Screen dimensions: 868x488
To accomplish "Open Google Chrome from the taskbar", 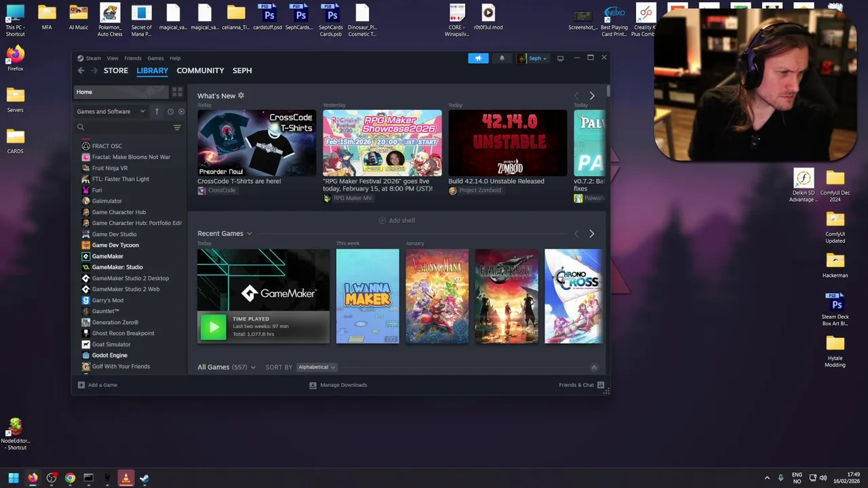I will pyautogui.click(x=70, y=478).
